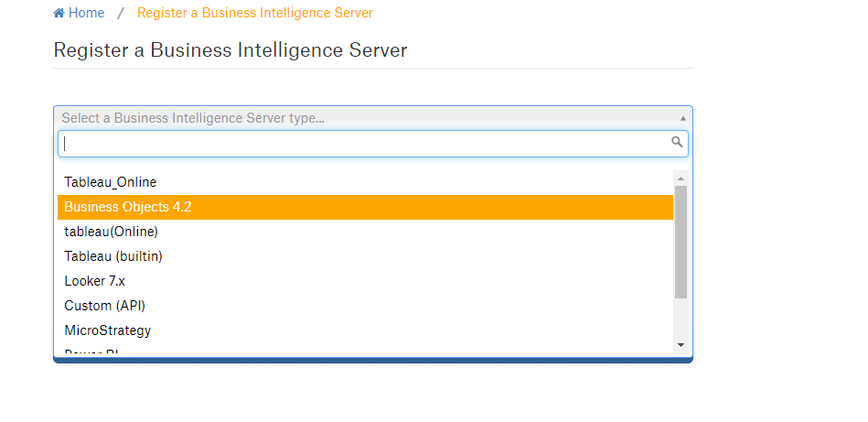This screenshot has width=868, height=422.
Task: Focus the dropdown search input field
Action: 372,144
